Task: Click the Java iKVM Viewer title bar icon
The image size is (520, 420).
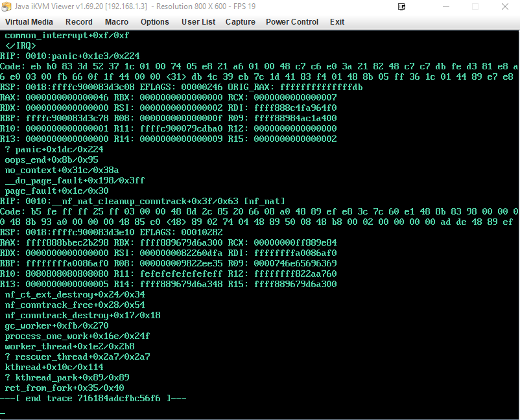Action: [x=6, y=6]
